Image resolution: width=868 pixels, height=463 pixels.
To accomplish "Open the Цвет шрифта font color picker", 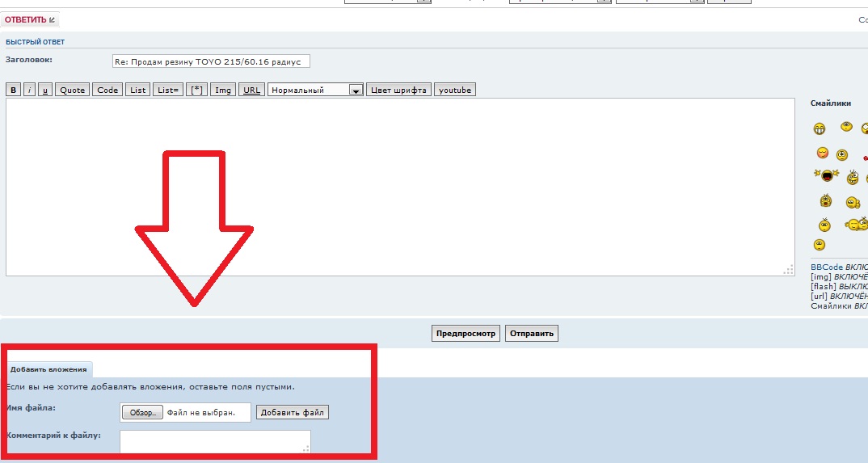I will 398,90.
